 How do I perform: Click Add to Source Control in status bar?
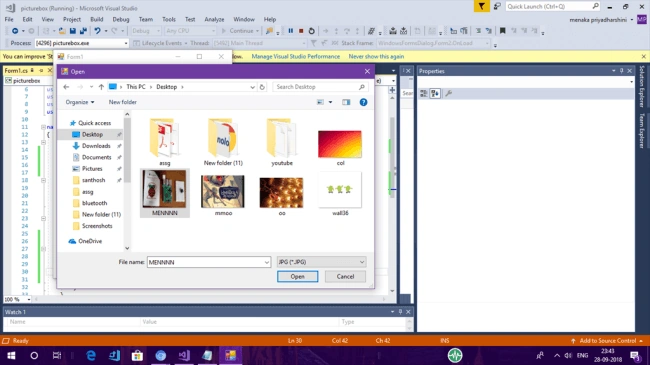coord(608,341)
